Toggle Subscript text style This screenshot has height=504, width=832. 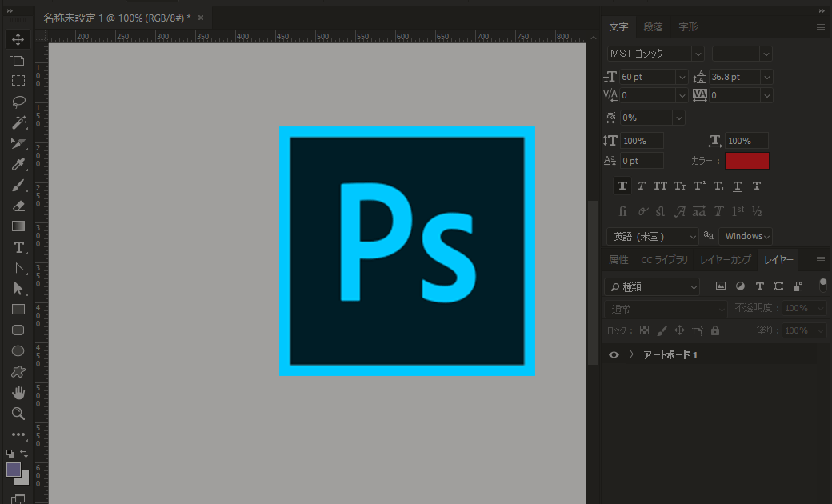pos(718,186)
